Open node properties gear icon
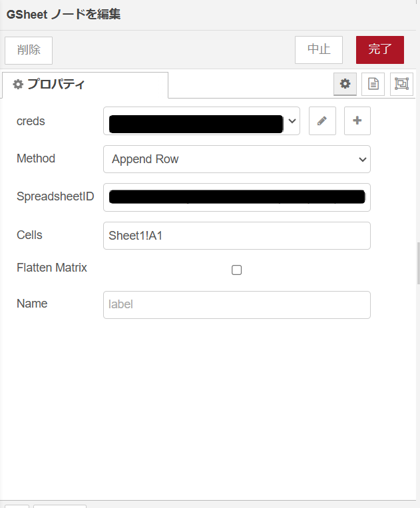 coord(345,85)
